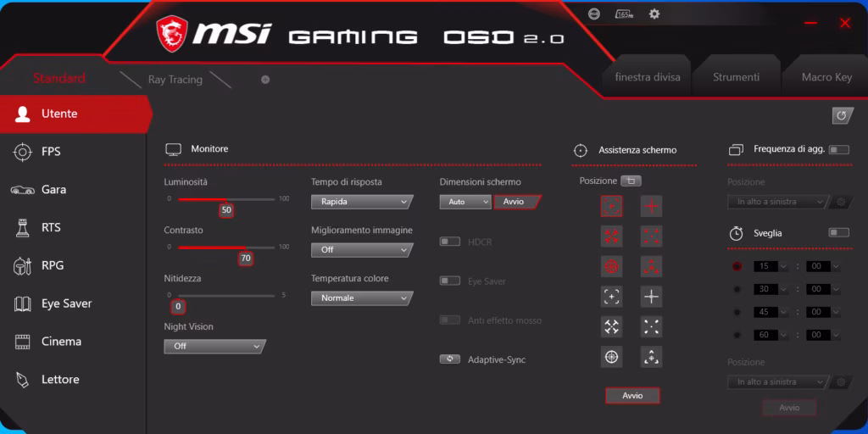
Task: Click Avvio under the Sveglia section
Action: [x=789, y=408]
